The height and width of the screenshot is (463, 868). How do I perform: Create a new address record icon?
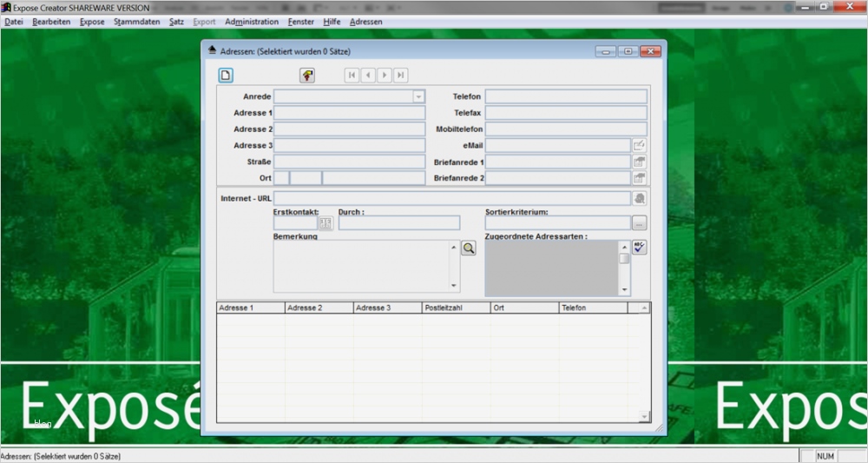coord(226,76)
